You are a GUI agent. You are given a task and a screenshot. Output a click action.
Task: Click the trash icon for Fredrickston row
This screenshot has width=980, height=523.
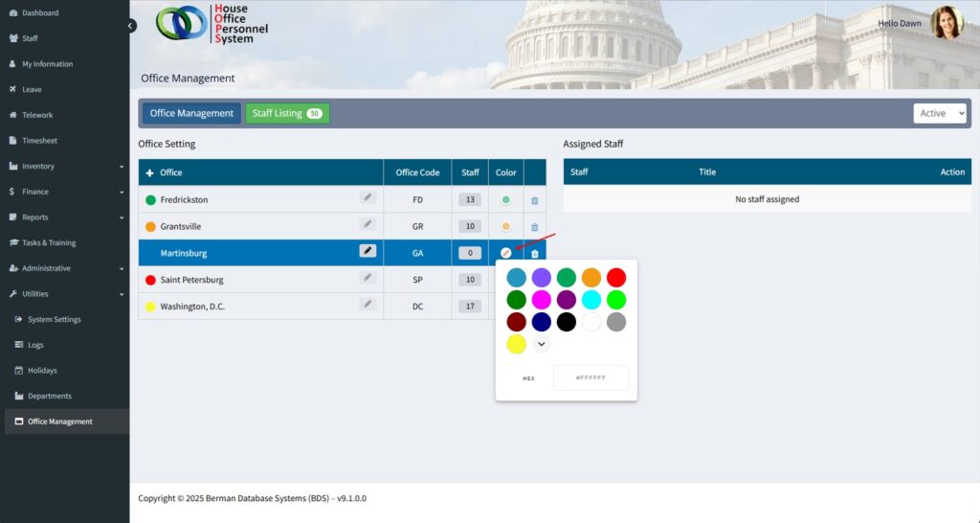click(535, 200)
